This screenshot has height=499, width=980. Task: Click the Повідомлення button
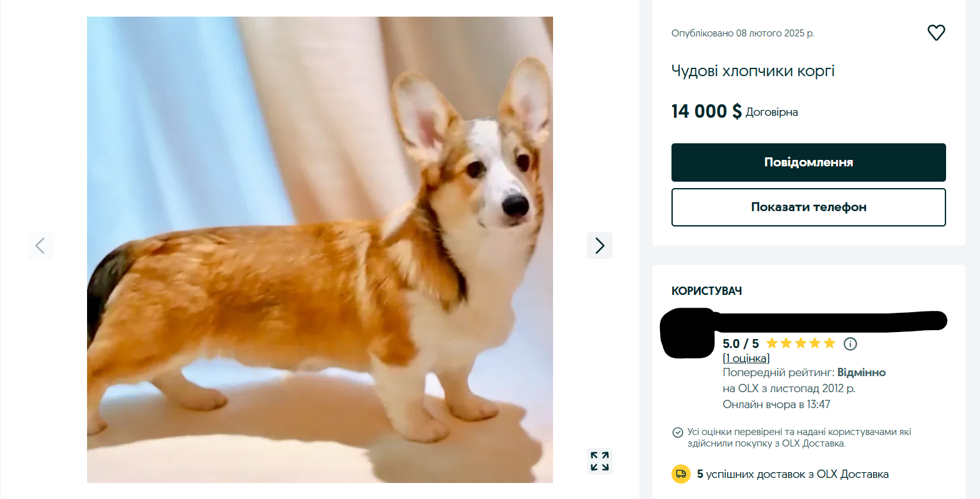pos(808,162)
